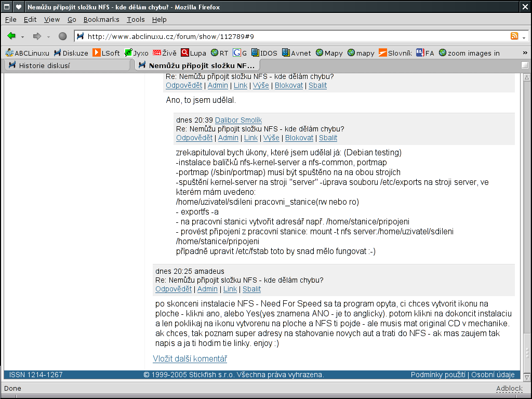The width and height of the screenshot is (532, 399).
Task: Click in the URL address field
Action: click(x=291, y=36)
